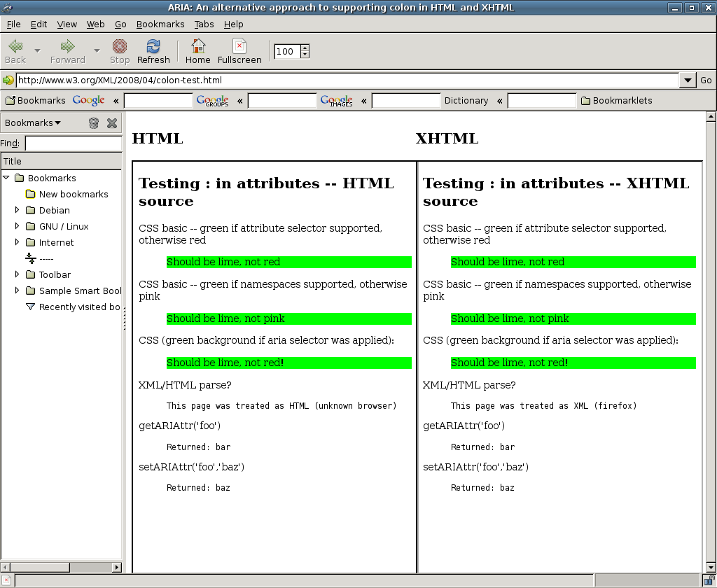
Task: Select the Debian folder row
Action: coord(48,210)
